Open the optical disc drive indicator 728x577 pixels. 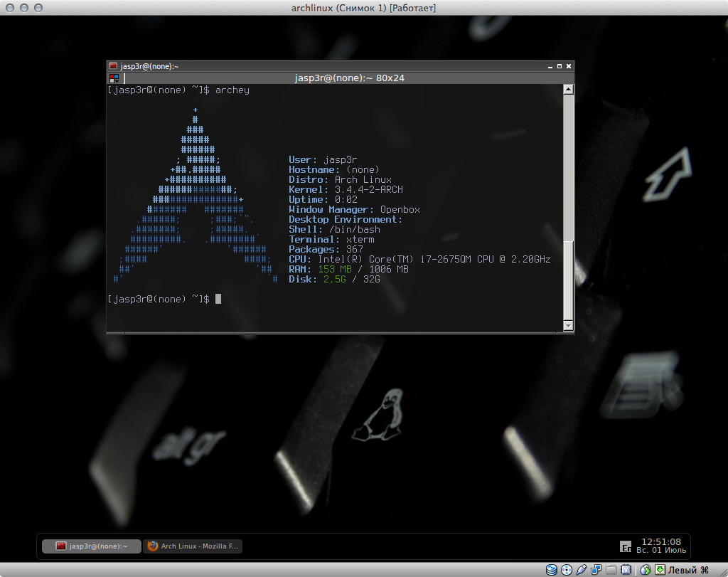(x=567, y=570)
